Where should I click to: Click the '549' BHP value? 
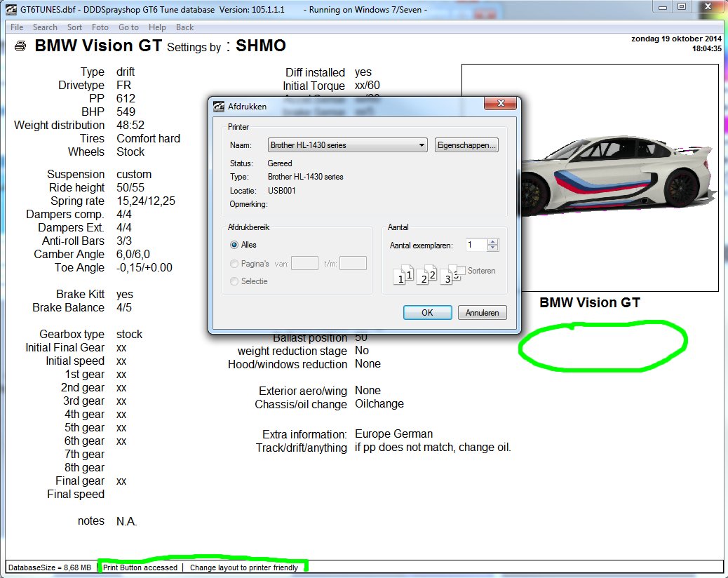click(126, 112)
